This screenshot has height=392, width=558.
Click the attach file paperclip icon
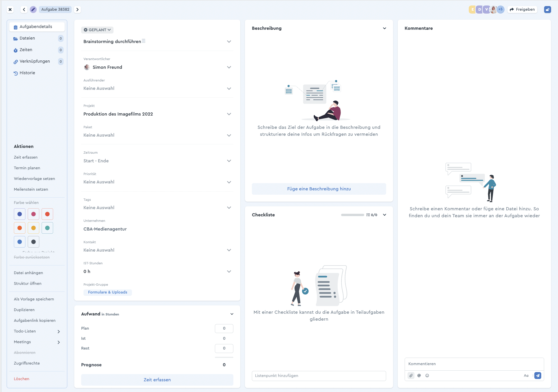tap(411, 376)
